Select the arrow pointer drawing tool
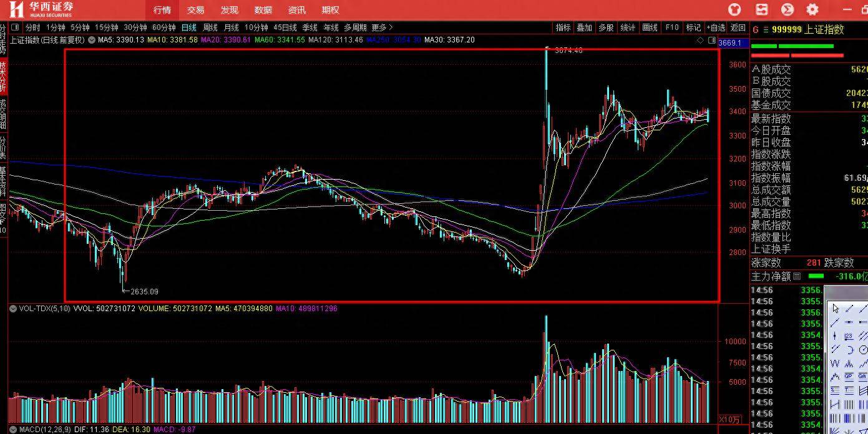This screenshot has height=434, width=868. pos(835,309)
